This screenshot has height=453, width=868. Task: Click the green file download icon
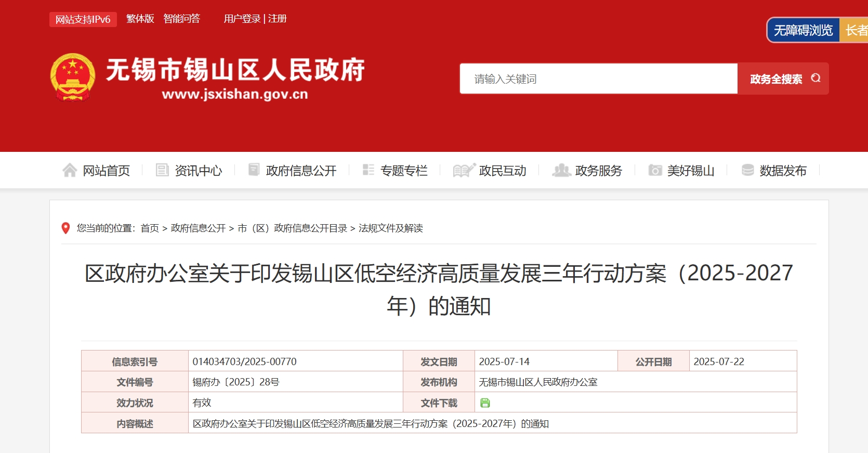[x=485, y=403]
